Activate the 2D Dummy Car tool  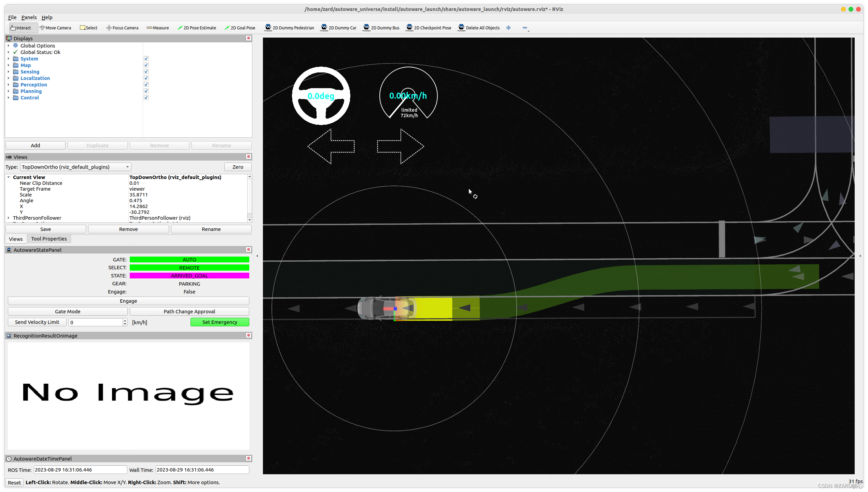click(338, 28)
